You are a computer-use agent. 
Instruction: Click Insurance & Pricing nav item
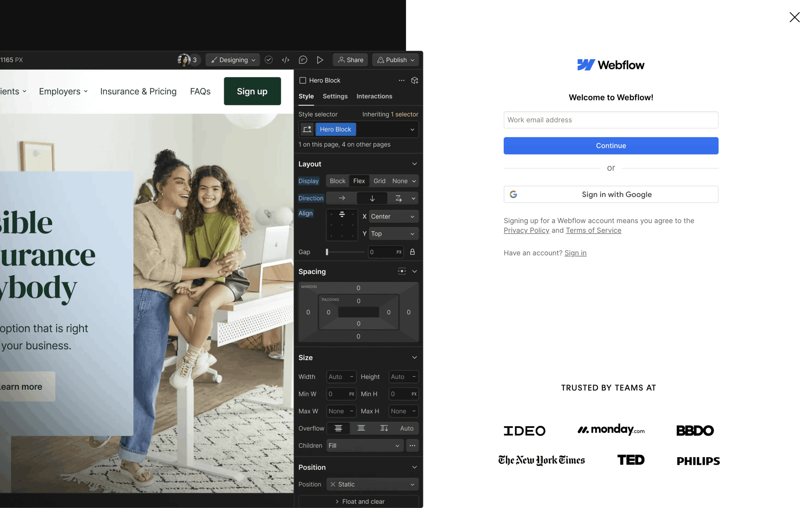click(138, 91)
